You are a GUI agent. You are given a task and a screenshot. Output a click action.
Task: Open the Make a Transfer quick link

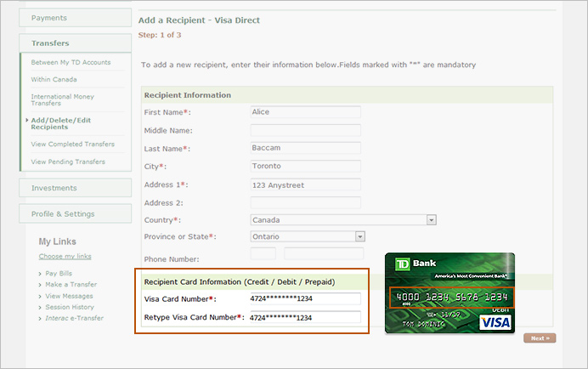[x=71, y=285]
